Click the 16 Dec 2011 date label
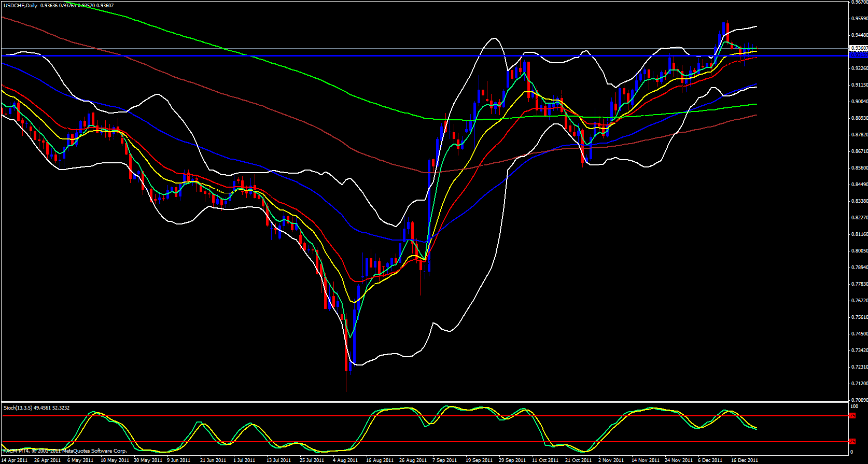The width and height of the screenshot is (868, 464). (745, 460)
